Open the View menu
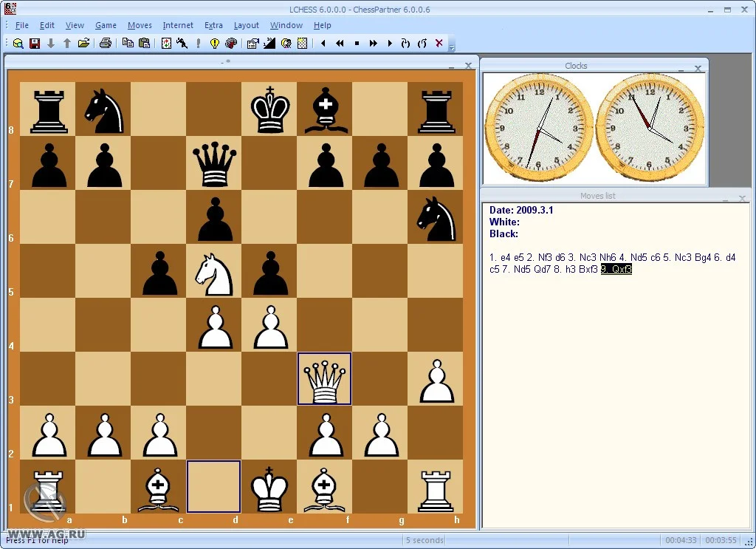Viewport: 756px width, 549px height. (x=75, y=25)
